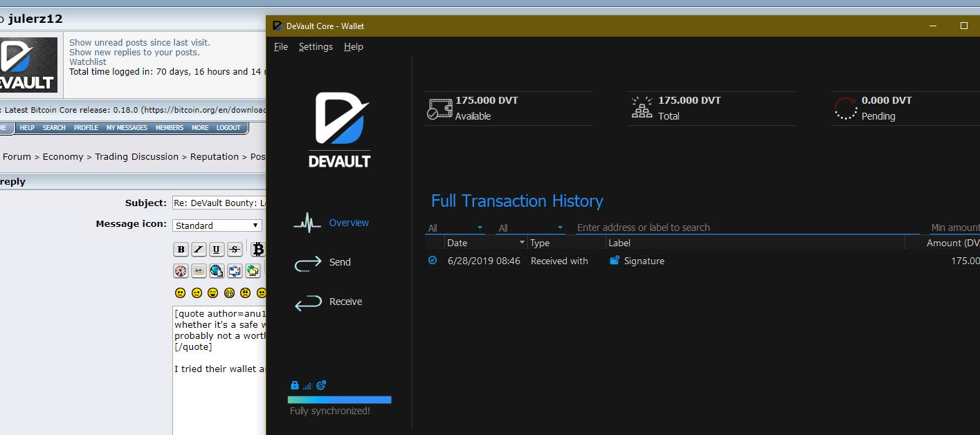Click the colorful Flash icon in forum editor
Image resolution: width=980 pixels, height=435 pixels.
pyautogui.click(x=181, y=270)
